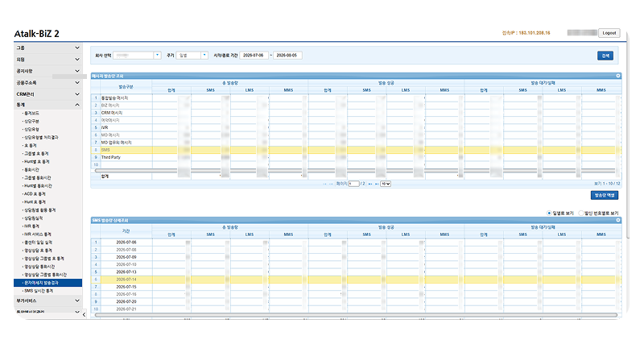Expand the 그룹 sidebar section
644x344 pixels.
pos(47,48)
